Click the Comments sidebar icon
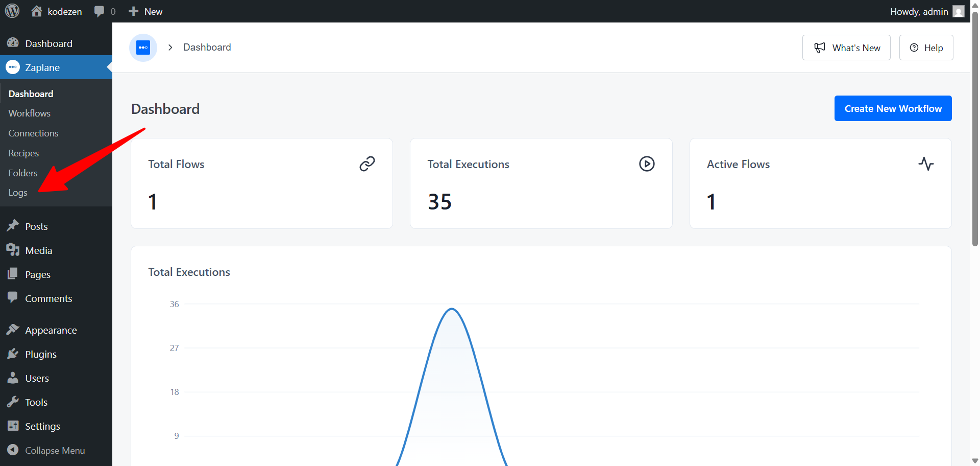The image size is (980, 466). point(13,298)
